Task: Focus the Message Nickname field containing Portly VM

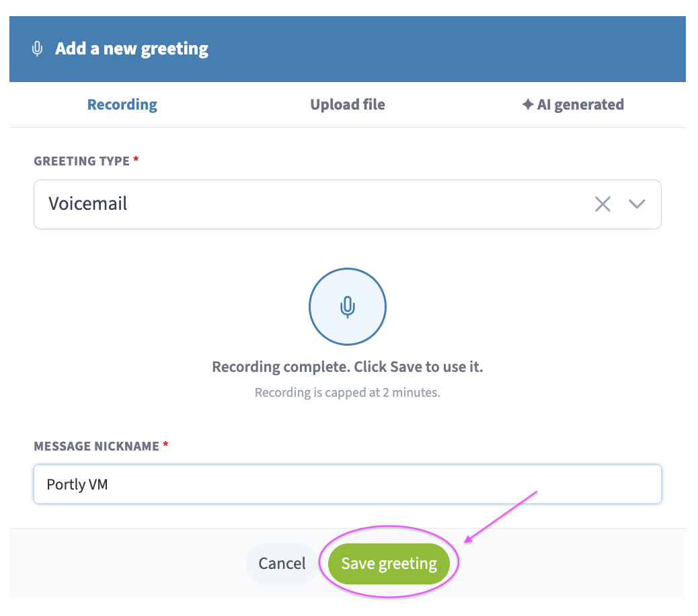Action: click(347, 484)
